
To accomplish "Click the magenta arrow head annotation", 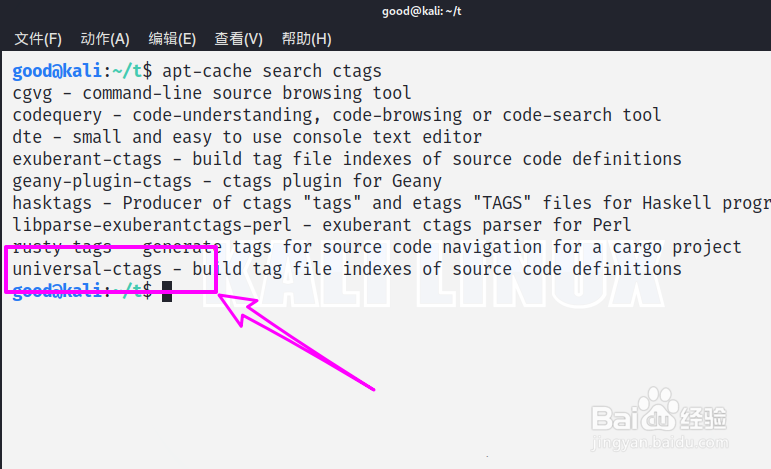I will 232,303.
